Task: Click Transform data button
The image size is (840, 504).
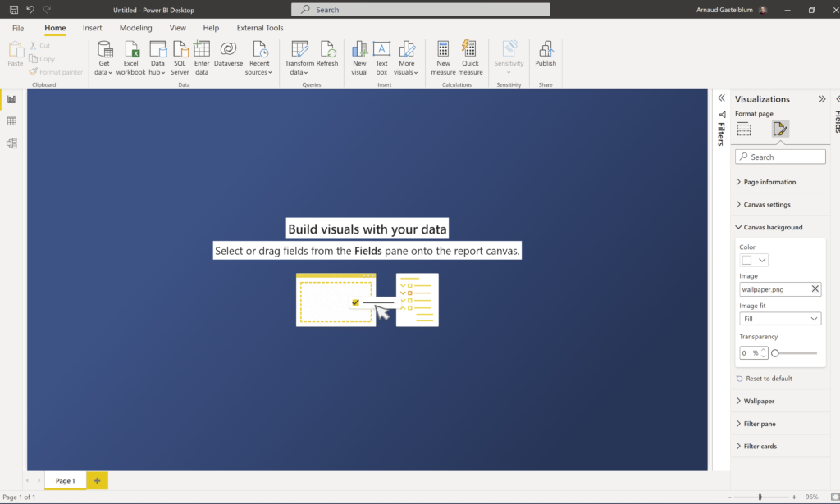Action: pyautogui.click(x=299, y=58)
